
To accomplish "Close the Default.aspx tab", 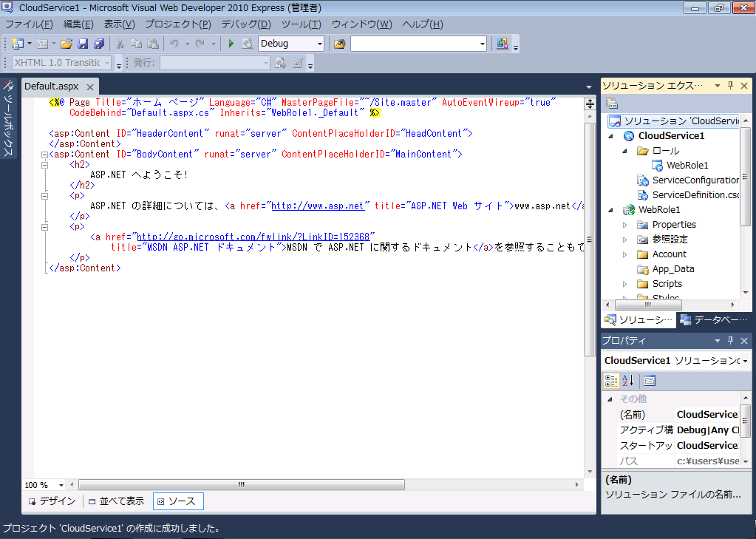I will tap(90, 87).
